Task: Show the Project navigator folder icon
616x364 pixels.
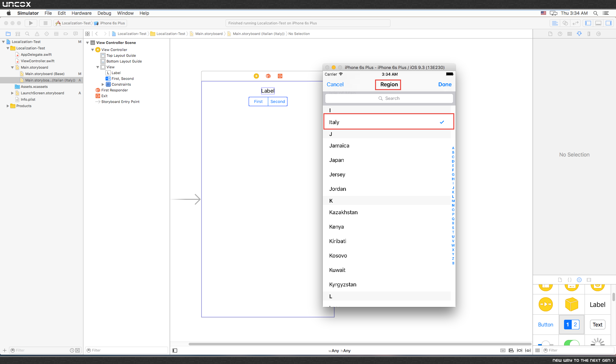Action: [x=8, y=34]
